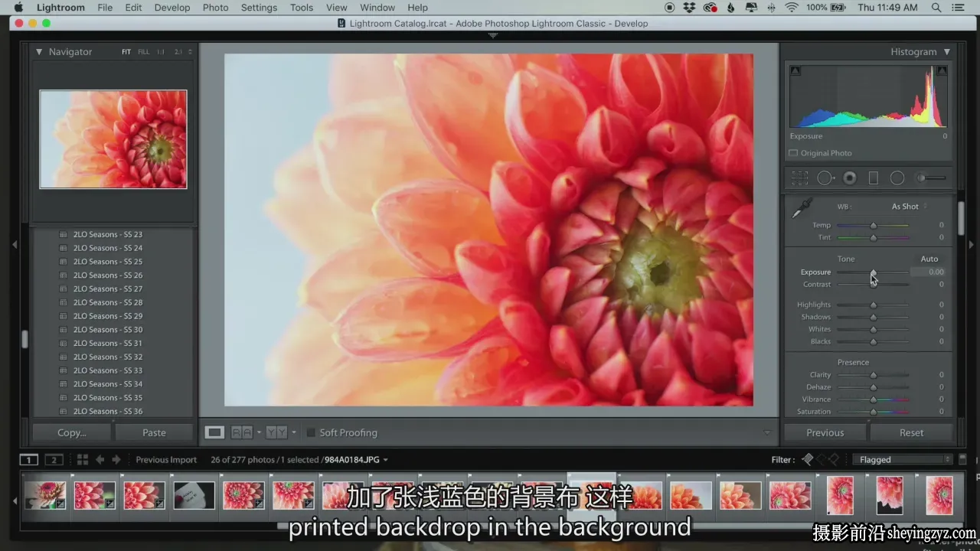Viewport: 980px width, 551px height.
Task: Pick the White Balance eyedropper tool
Action: 802,207
